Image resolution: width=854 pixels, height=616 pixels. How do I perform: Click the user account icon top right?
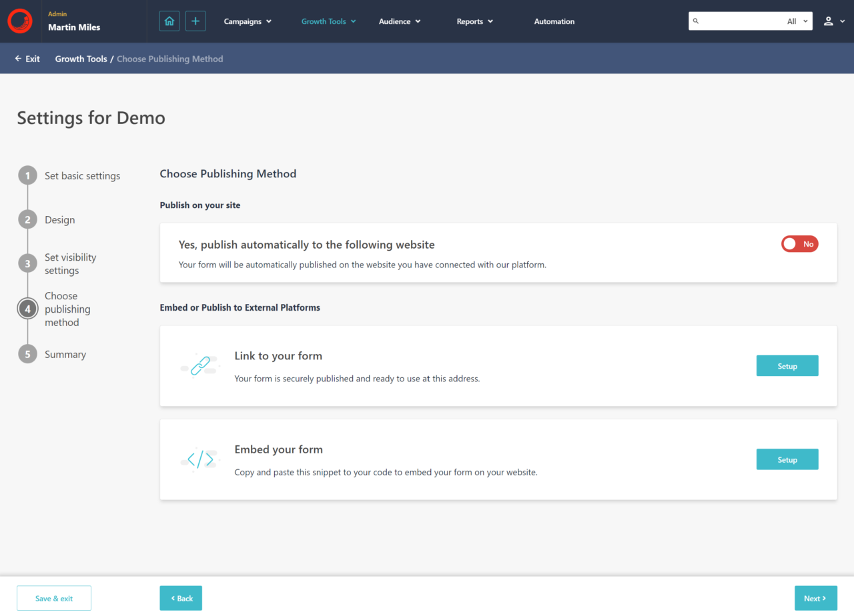pyautogui.click(x=827, y=21)
